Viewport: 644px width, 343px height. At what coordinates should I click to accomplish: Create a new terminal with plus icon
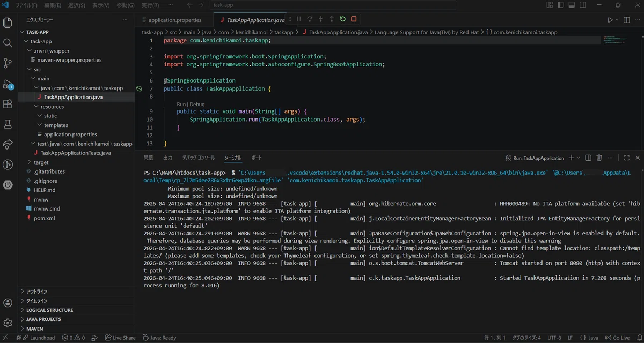(x=571, y=158)
